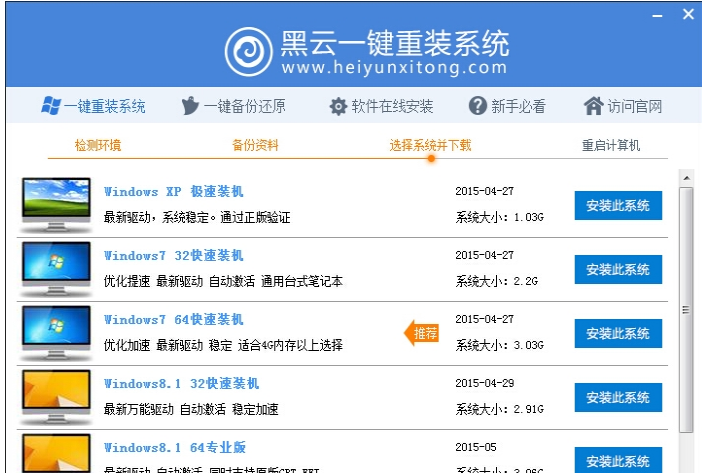The width and height of the screenshot is (702, 473).
Task: Click the question mark icon for 新手必看
Action: pyautogui.click(x=478, y=106)
